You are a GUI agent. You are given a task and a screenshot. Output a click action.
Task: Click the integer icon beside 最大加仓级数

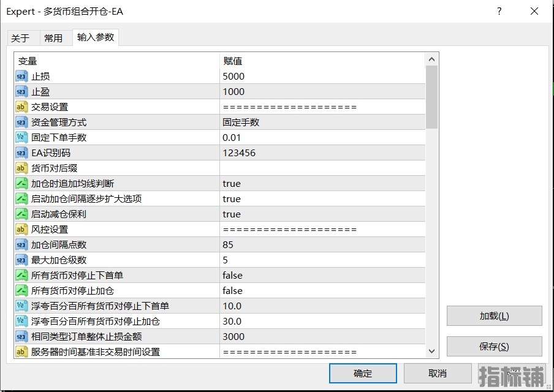pos(21,260)
